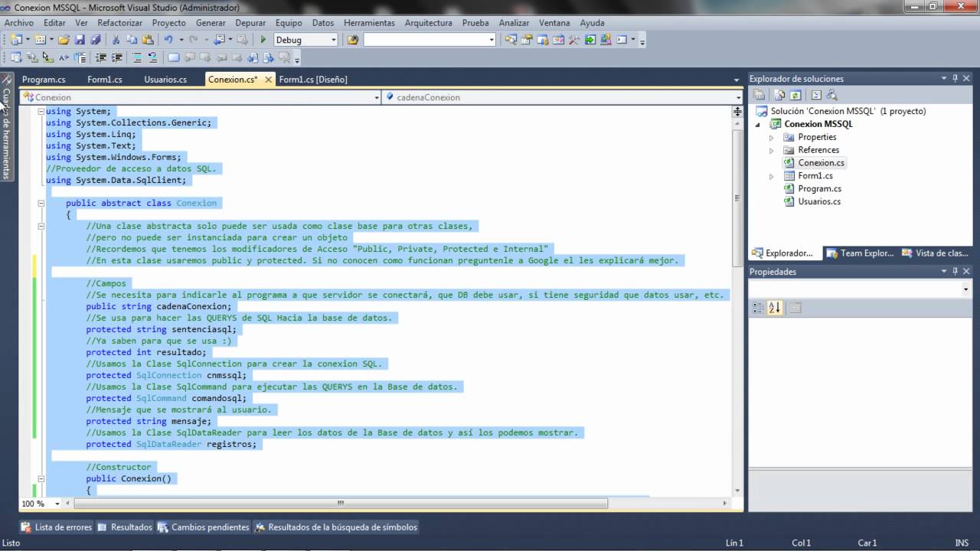Collapse the Conexion MSSQL project node

pyautogui.click(x=759, y=124)
